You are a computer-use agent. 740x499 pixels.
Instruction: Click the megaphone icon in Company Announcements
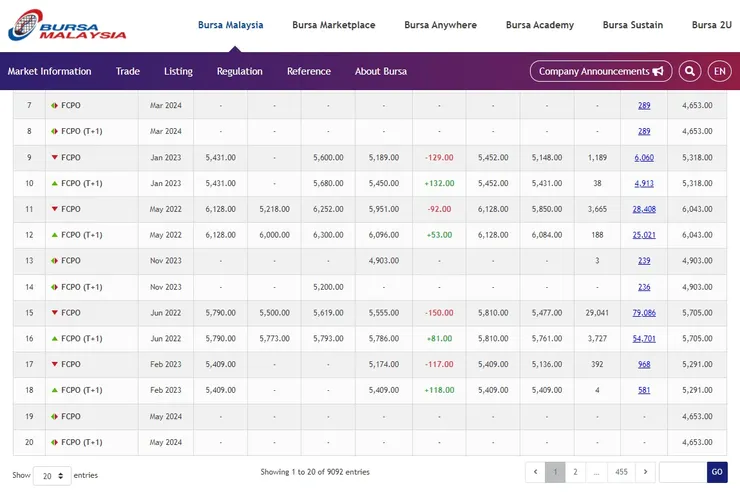[x=658, y=71]
